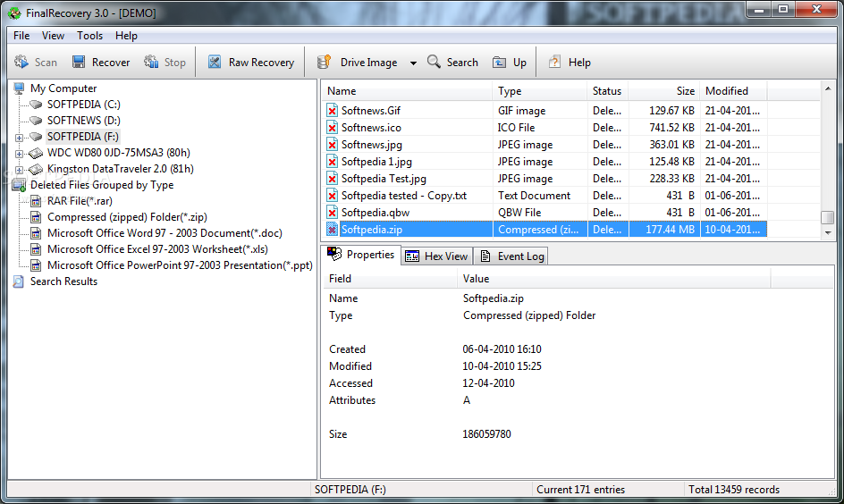The width and height of the screenshot is (844, 504).
Task: Click 'Current 171 entries' in status bar
Action: (x=580, y=490)
